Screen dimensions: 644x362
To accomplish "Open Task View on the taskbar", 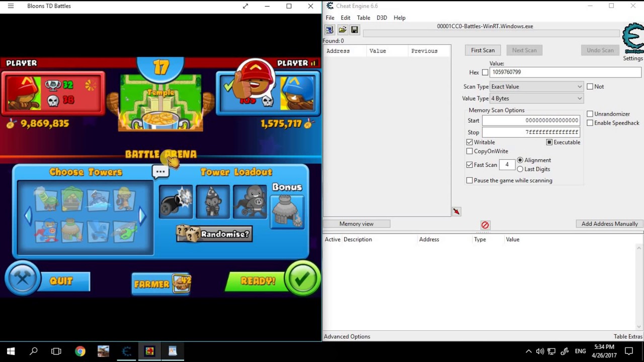I will coord(56,351).
